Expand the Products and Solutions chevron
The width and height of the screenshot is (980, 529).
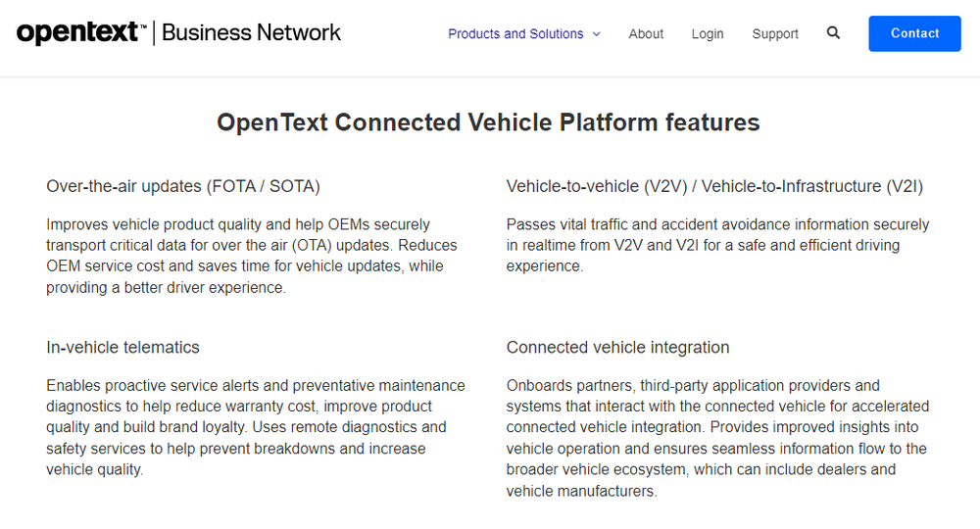click(596, 33)
